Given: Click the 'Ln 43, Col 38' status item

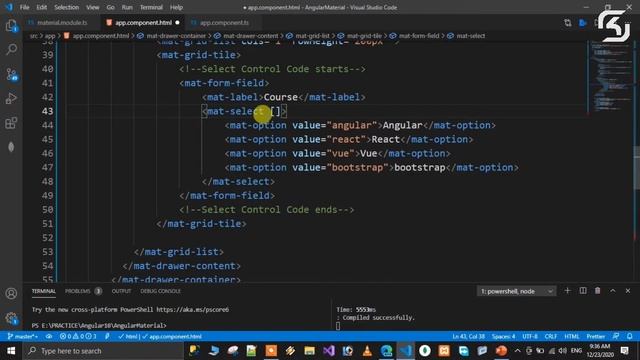Looking at the screenshot, I should click(469, 336).
